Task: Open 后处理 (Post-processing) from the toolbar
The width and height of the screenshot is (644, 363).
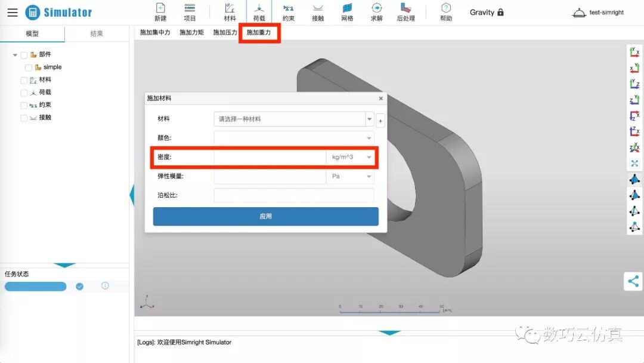Action: click(407, 12)
